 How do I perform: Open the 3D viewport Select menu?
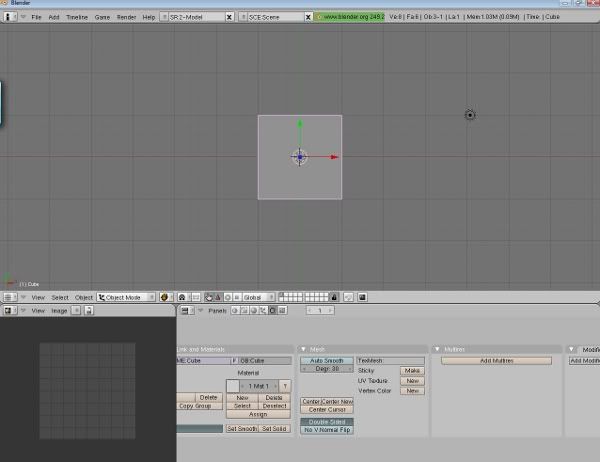[60, 297]
